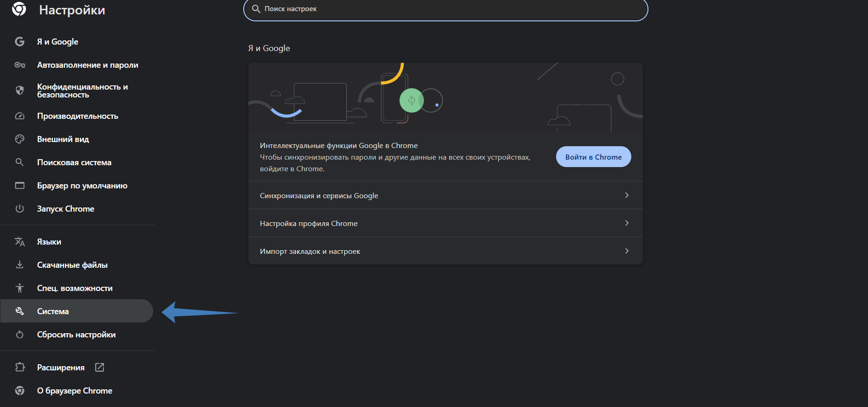Click the Chrome logo beside Настройки
The width and height of the screenshot is (868, 407).
(x=19, y=9)
